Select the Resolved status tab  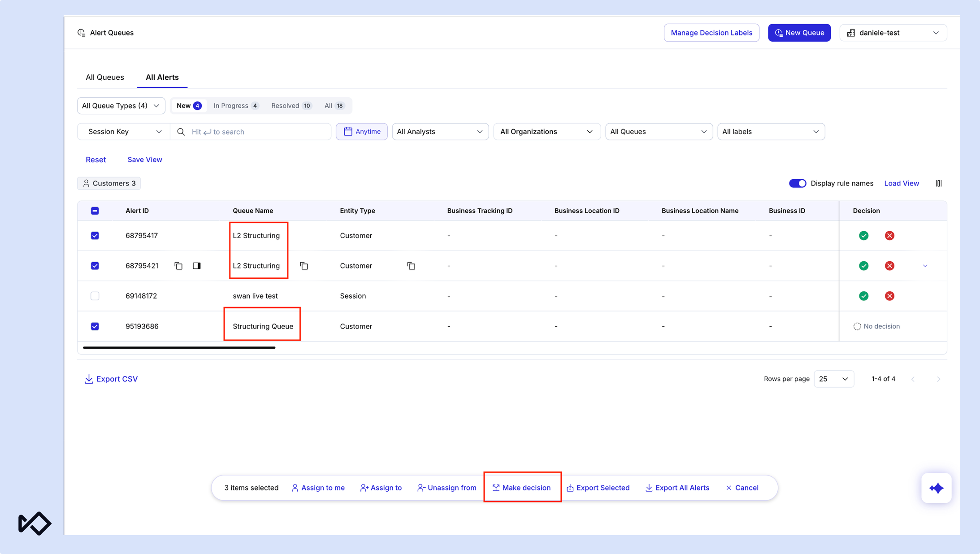tap(291, 106)
